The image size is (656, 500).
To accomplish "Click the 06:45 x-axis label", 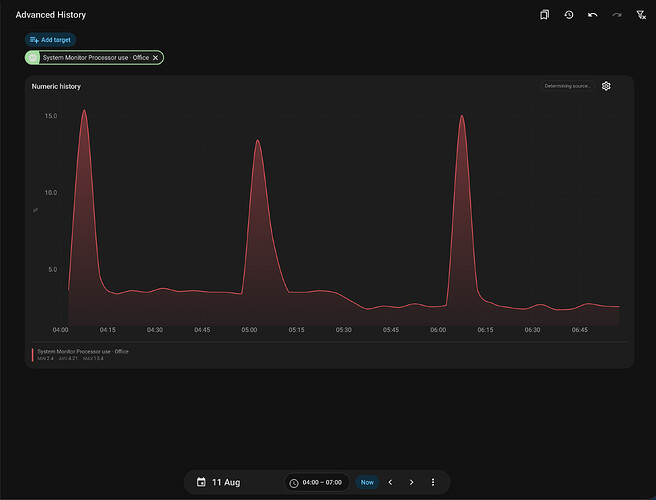I will (x=579, y=330).
